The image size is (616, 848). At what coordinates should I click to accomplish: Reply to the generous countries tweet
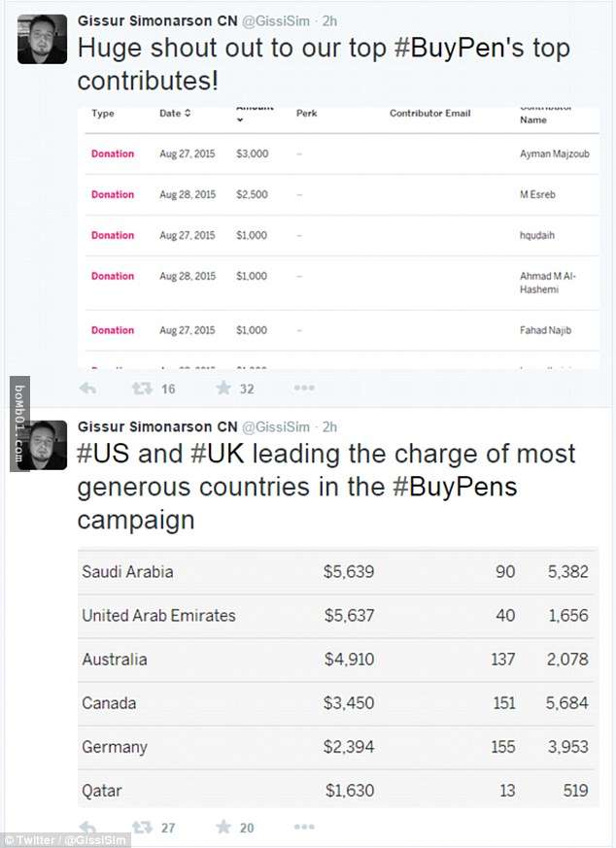click(87, 827)
